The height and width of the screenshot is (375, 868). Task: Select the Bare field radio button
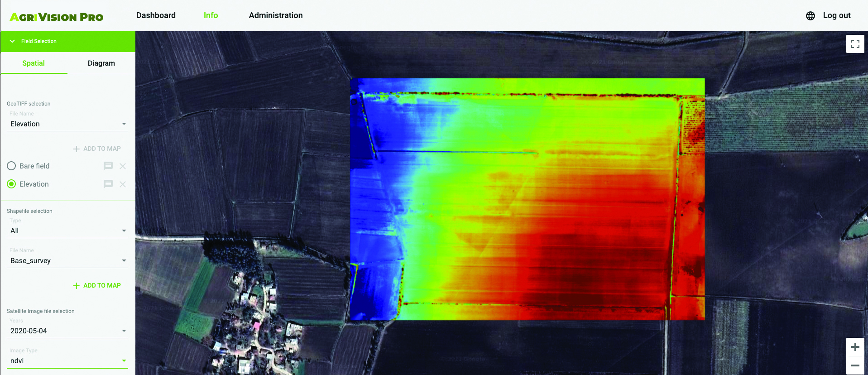point(11,166)
